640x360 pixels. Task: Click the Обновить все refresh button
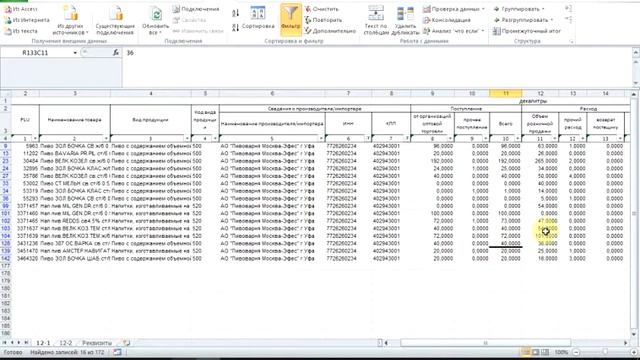tap(155, 20)
